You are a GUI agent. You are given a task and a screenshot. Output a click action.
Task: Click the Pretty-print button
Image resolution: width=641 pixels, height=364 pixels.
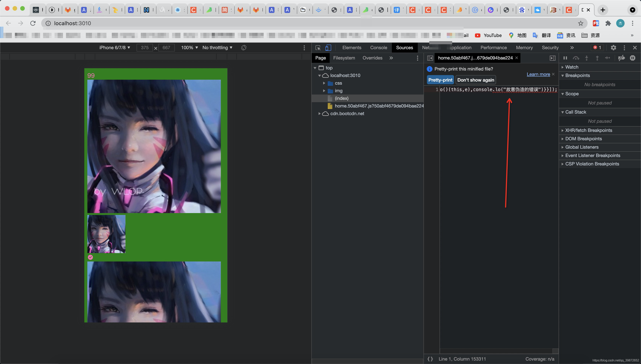[x=440, y=80]
